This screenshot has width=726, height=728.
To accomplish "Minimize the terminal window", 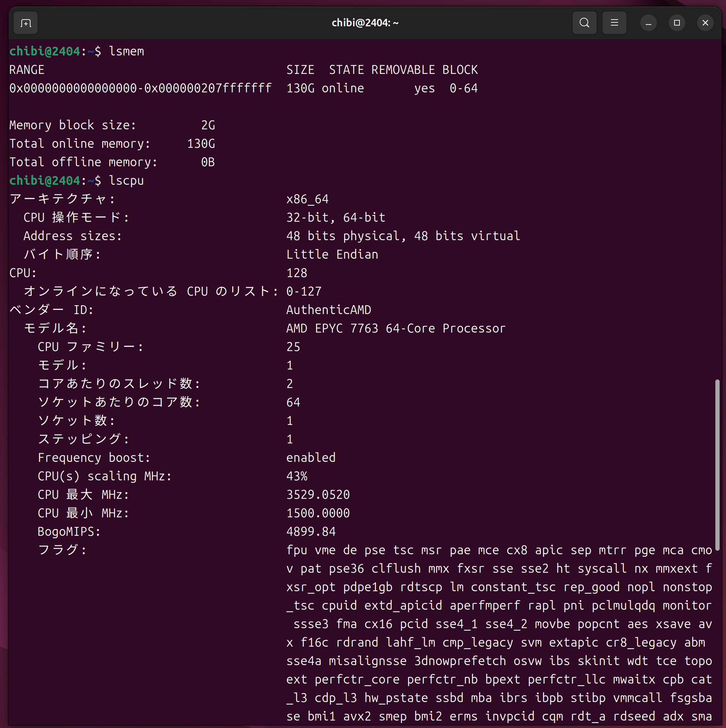I will (x=648, y=23).
